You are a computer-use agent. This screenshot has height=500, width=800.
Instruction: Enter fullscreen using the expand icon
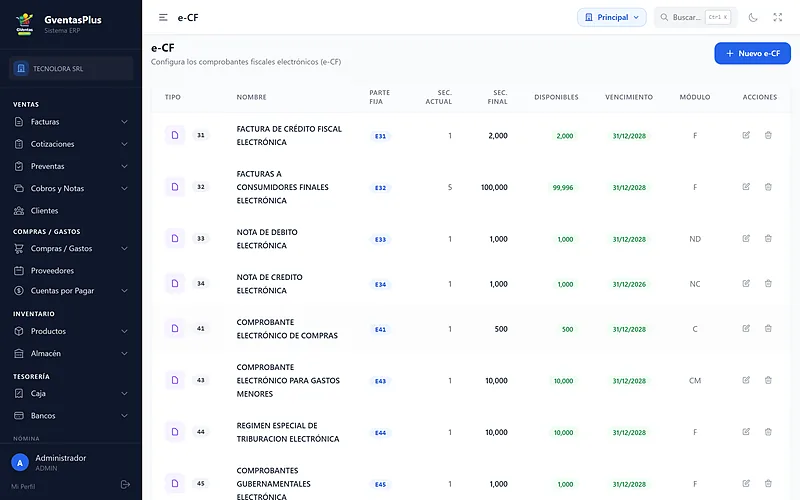778,17
